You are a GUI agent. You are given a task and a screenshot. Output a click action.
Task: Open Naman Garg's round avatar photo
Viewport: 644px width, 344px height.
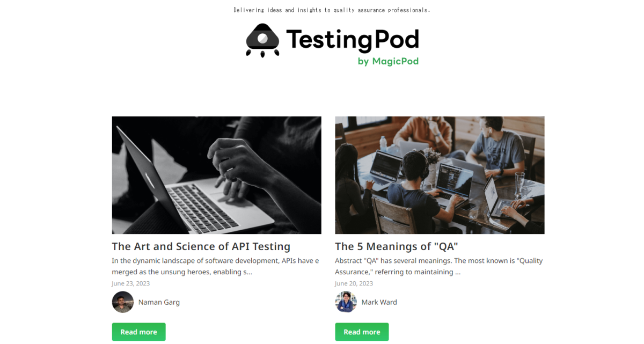tap(123, 302)
